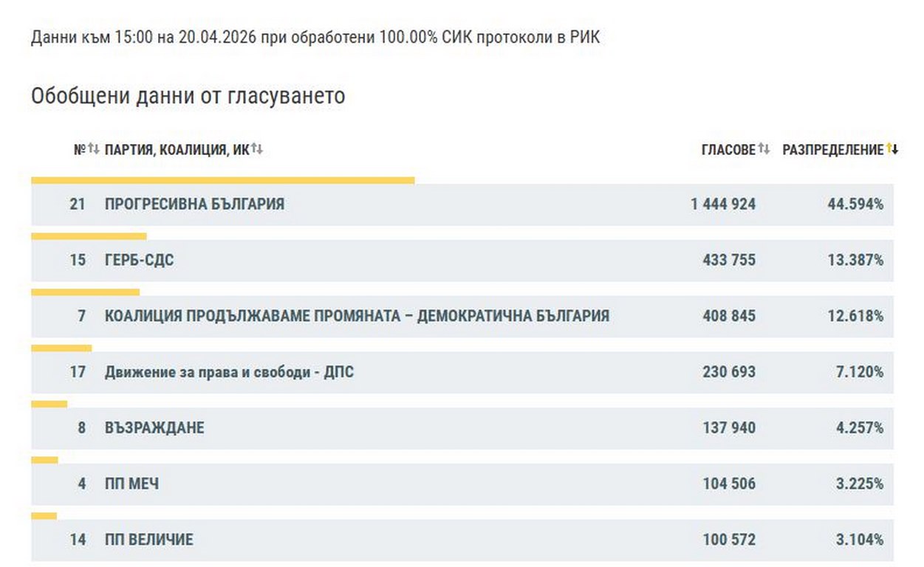Screen dimensions: 924x567
Task: Select the ПРОГРЕСИВНА БЪЛГАРИЯ party name
Action: tap(194, 205)
